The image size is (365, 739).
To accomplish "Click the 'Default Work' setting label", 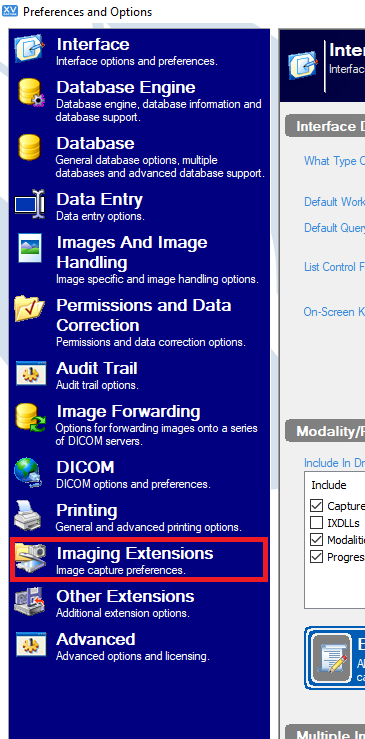I will [x=334, y=202].
